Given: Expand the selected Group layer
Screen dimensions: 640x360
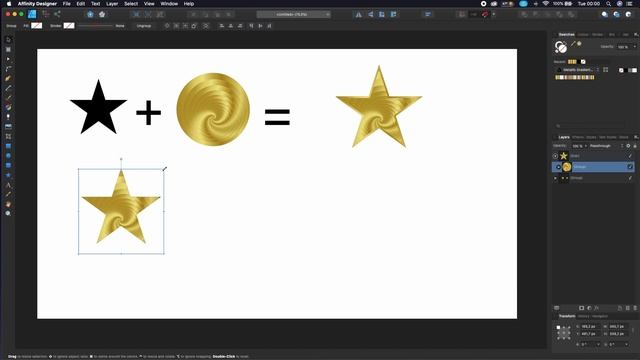Looking at the screenshot, I should tap(558, 167).
